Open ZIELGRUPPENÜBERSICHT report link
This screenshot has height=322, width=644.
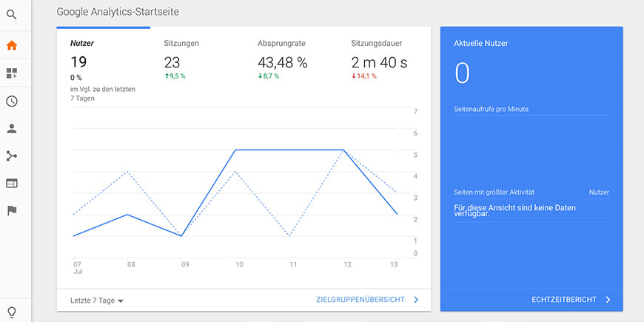click(360, 300)
